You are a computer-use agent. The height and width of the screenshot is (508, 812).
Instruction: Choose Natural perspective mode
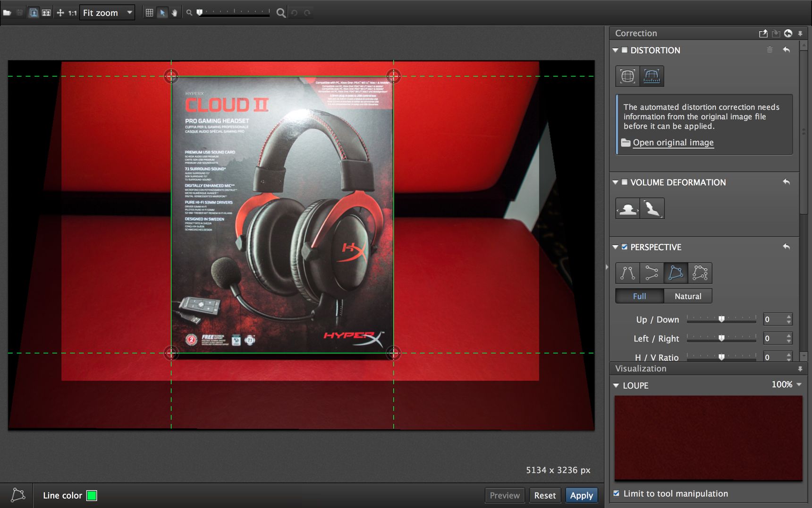click(688, 296)
